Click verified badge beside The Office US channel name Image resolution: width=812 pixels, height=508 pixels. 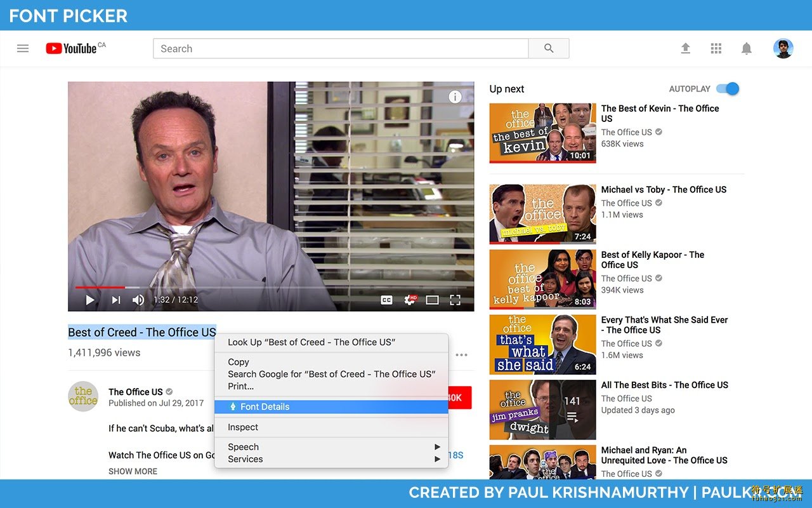[x=169, y=392]
